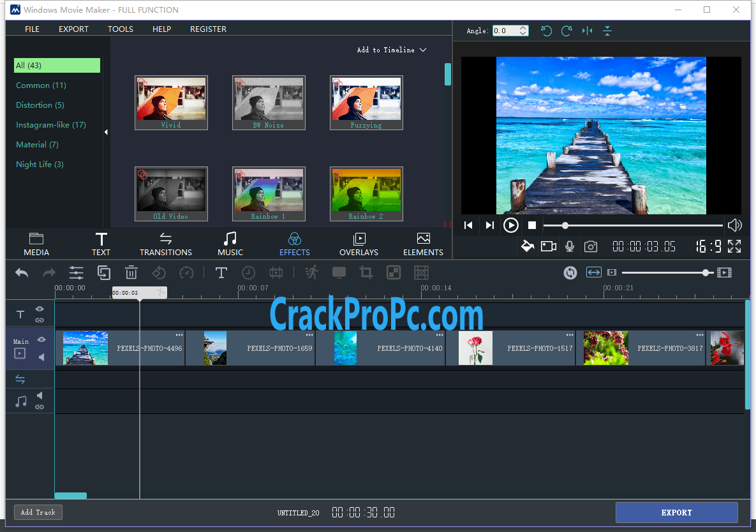Choose the Fuzzying effect thumbnail
The image size is (756, 532).
pos(366,103)
